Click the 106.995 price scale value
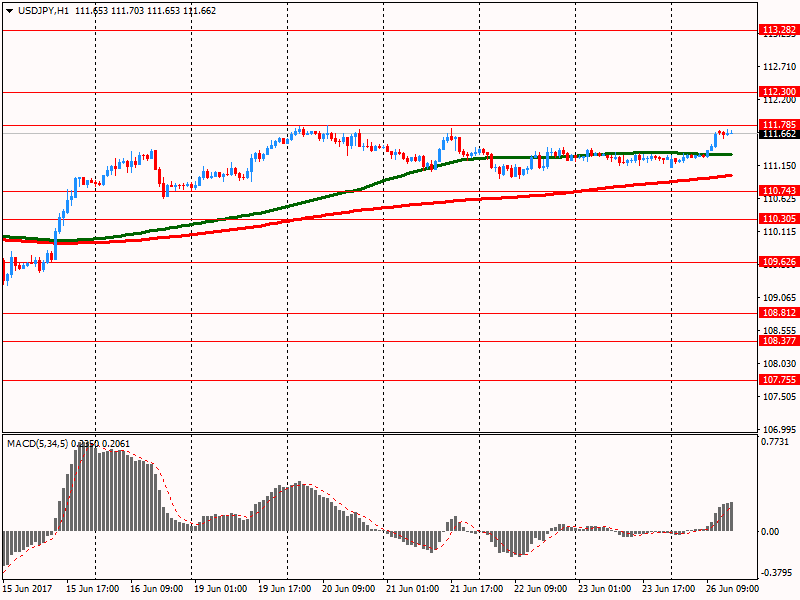This screenshot has width=800, height=600. [779, 430]
